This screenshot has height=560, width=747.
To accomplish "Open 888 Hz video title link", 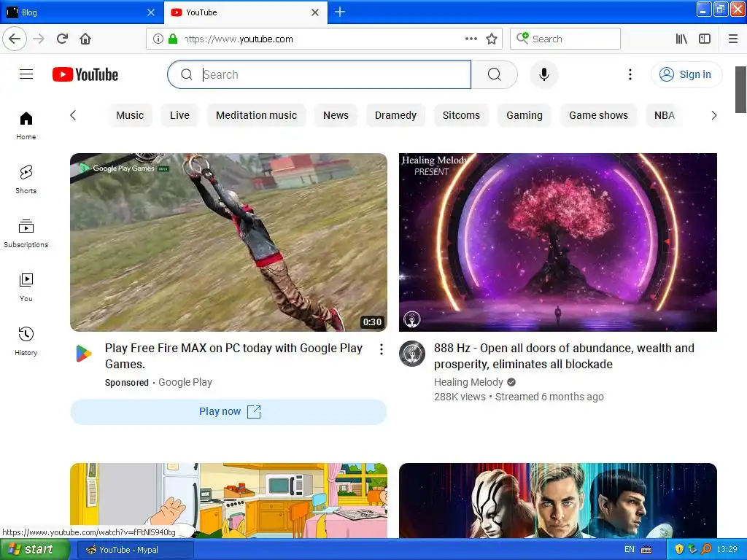I will coord(564,356).
